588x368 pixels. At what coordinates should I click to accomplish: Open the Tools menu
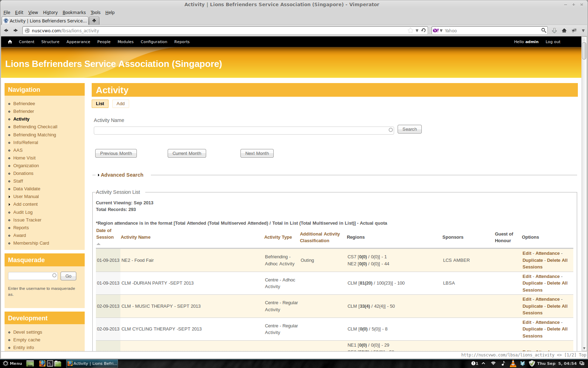click(95, 12)
